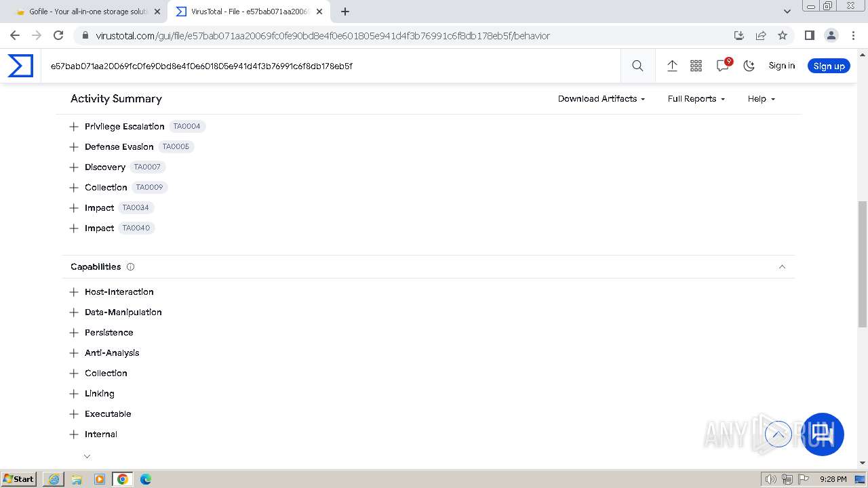Open Download Artifacts dropdown

click(x=601, y=99)
